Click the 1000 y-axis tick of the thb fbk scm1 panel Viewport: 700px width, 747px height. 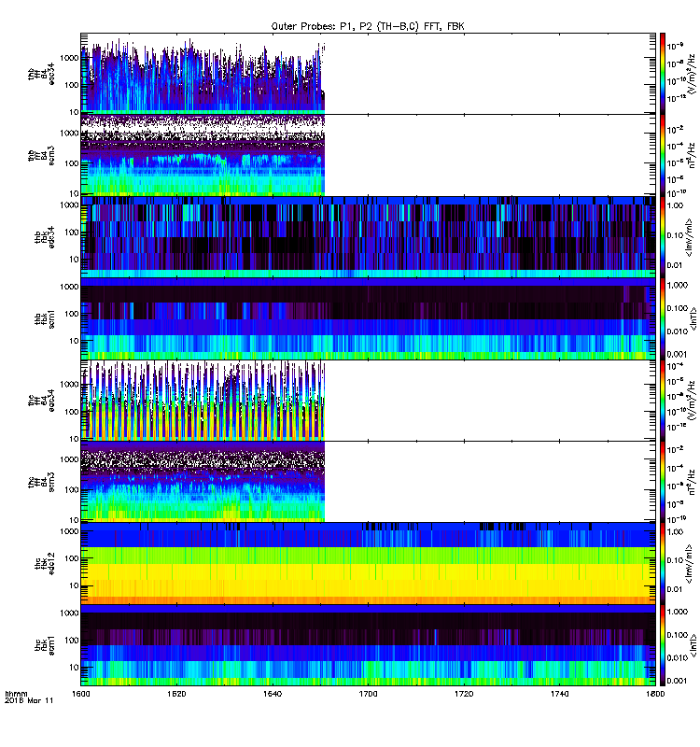(x=69, y=287)
